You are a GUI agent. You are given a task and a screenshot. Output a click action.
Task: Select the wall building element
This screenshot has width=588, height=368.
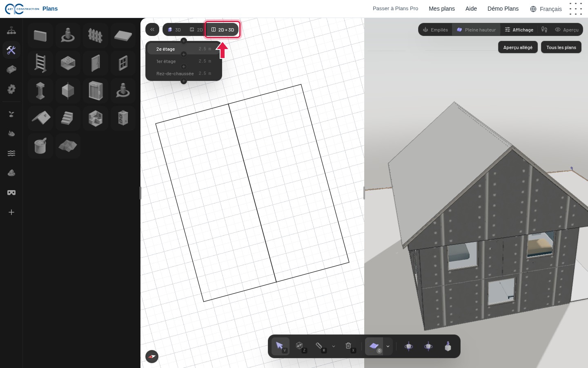(40, 36)
